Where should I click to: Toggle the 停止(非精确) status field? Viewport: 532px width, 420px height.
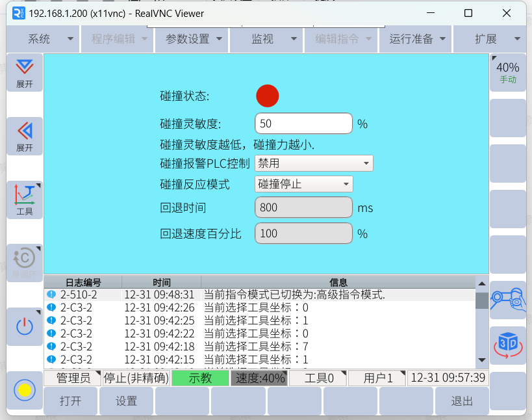(136, 378)
